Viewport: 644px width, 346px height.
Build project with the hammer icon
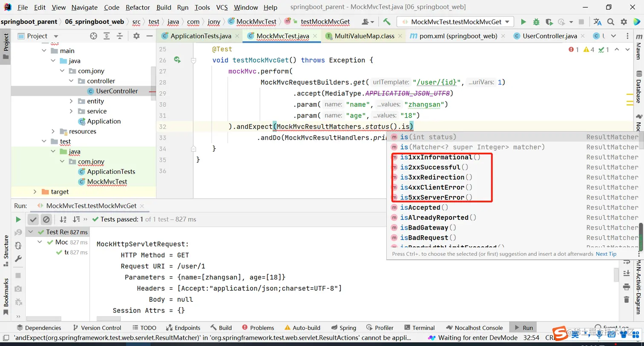(387, 22)
